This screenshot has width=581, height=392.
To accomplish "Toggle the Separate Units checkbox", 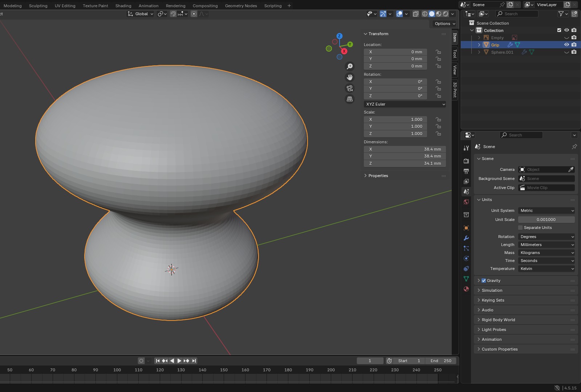I will [520, 228].
